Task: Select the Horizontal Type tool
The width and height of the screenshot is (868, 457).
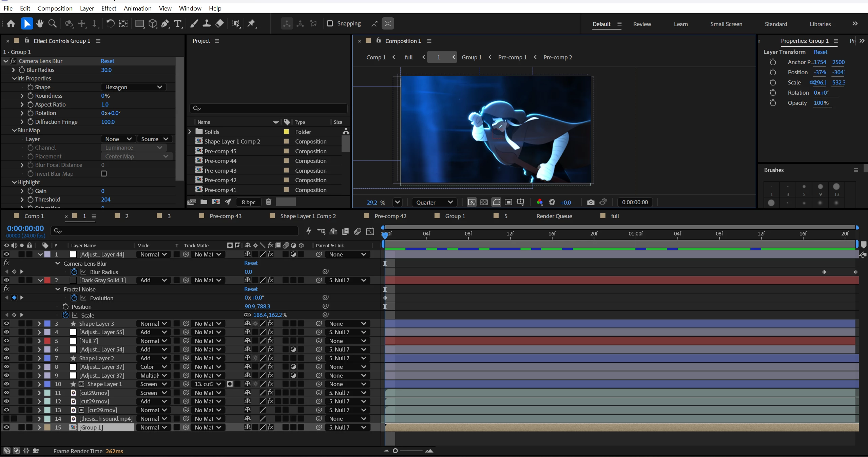Action: 178,23
